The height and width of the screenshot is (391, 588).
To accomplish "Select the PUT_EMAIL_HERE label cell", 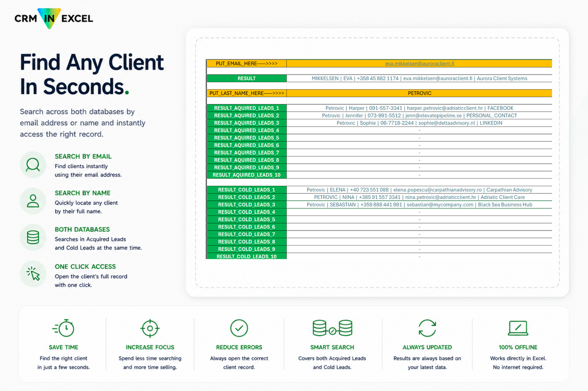I will (x=247, y=64).
